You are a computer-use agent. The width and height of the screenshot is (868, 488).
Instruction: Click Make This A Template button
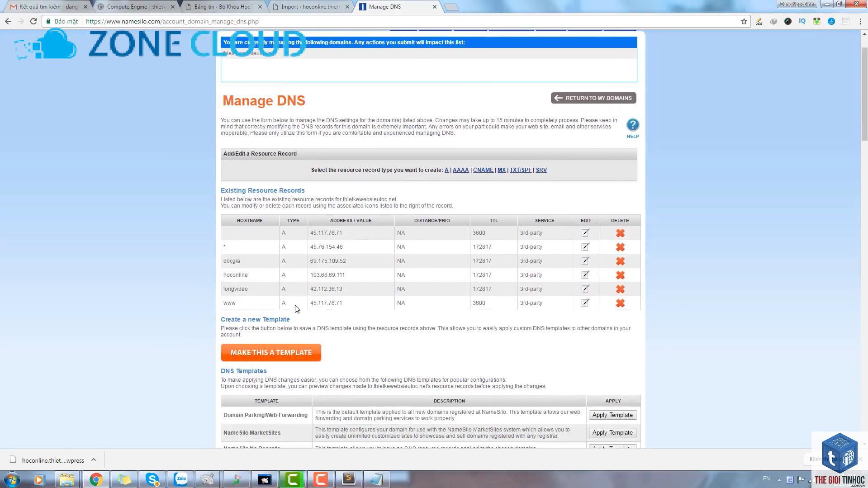pyautogui.click(x=271, y=353)
